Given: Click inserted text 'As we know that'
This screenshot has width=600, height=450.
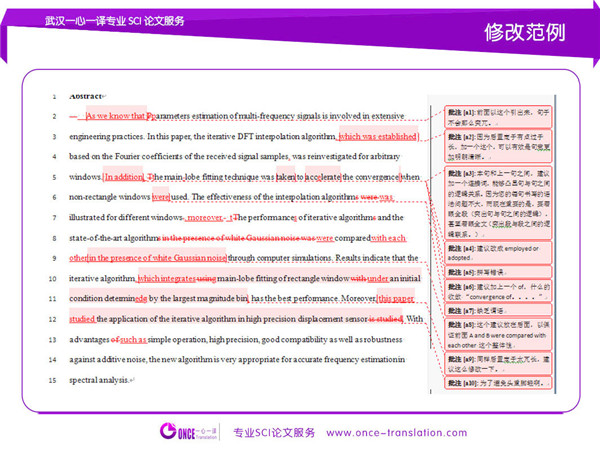Looking at the screenshot, I should [116, 116].
